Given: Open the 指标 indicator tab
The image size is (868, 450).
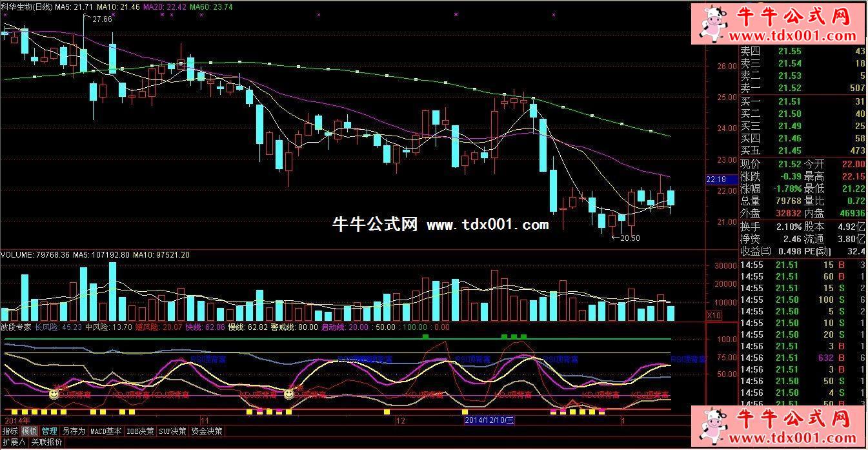Looking at the screenshot, I should 10,431.
